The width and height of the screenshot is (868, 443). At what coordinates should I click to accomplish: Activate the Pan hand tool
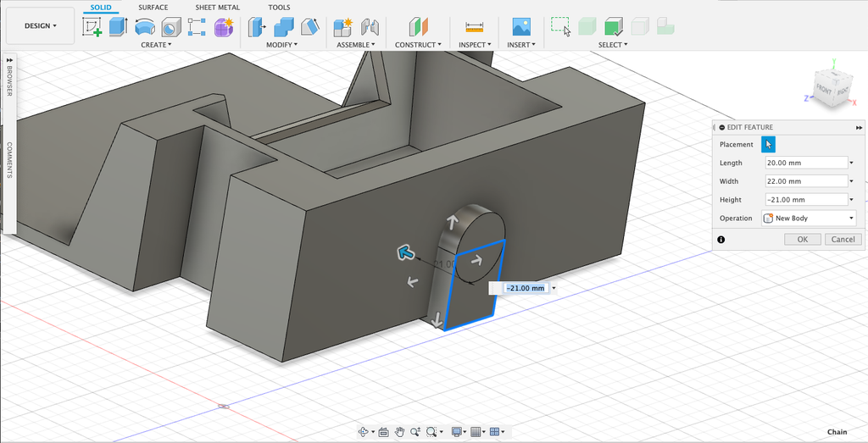coord(399,432)
